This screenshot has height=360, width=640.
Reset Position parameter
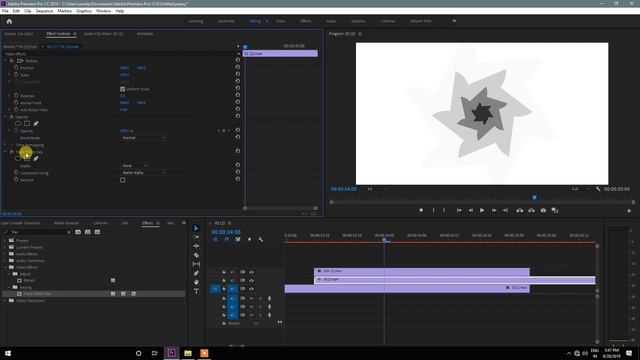[238, 67]
